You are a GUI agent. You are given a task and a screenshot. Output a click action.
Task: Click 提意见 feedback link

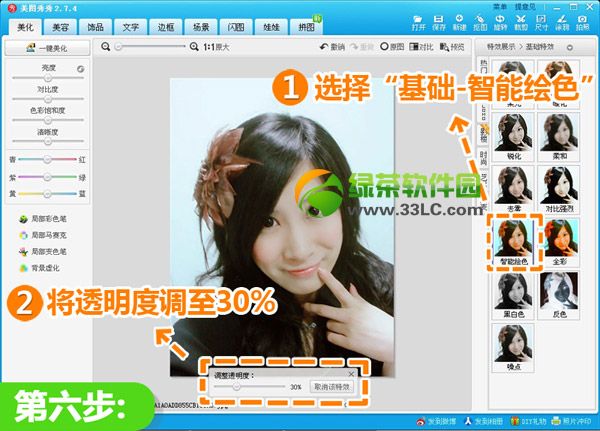point(525,7)
